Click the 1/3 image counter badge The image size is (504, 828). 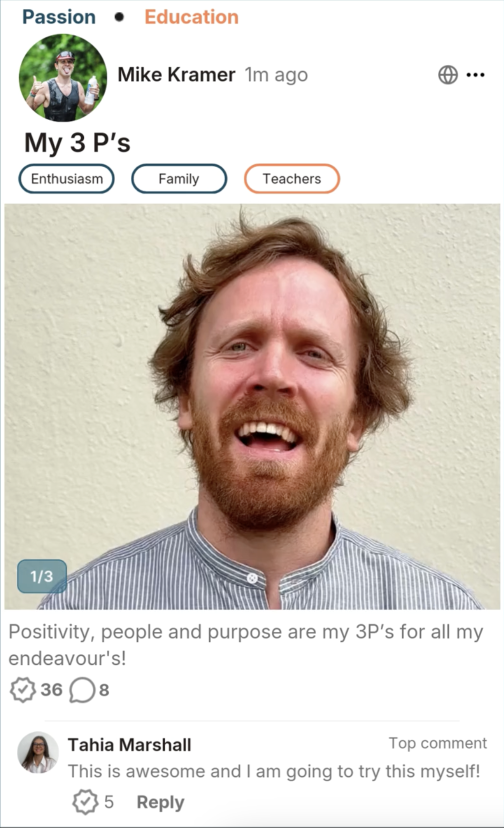pyautogui.click(x=42, y=576)
